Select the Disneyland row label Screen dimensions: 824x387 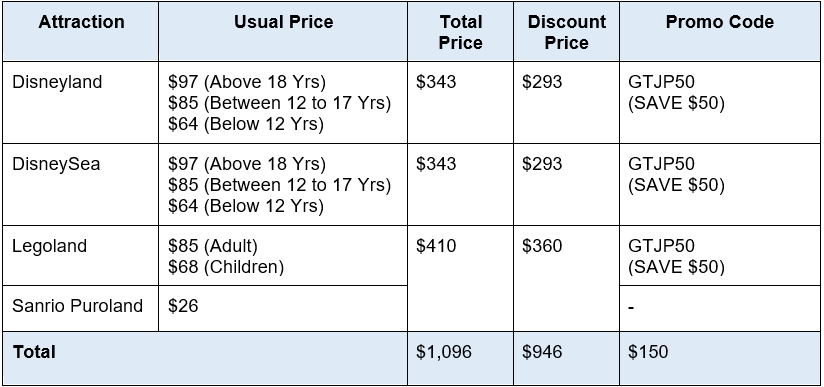coord(81,102)
